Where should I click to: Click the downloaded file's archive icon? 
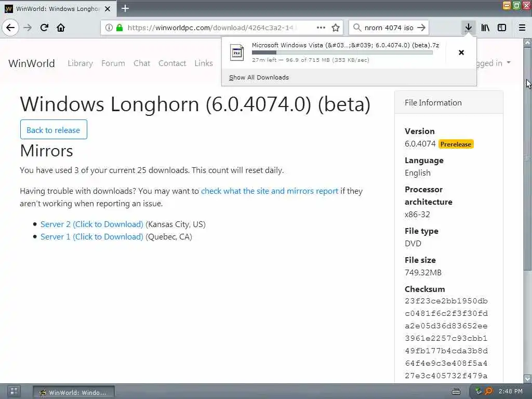point(236,52)
